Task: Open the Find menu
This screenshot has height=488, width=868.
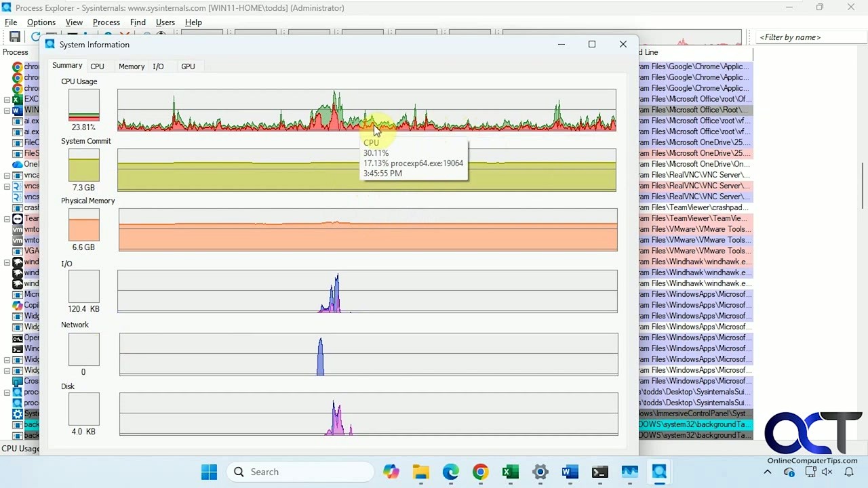Action: click(138, 22)
